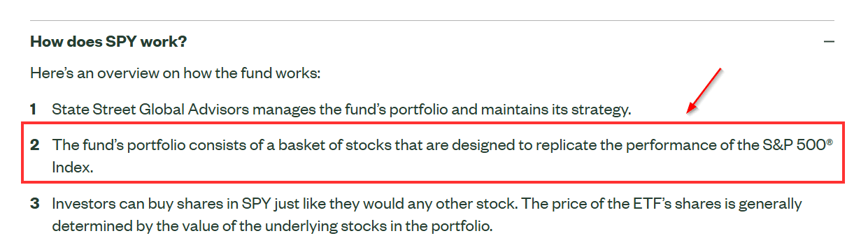Click the bold number 1 list marker

coord(33,109)
